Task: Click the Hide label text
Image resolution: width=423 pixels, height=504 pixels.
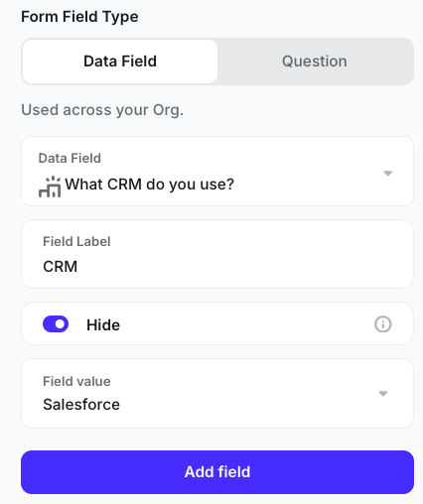Action: click(103, 324)
